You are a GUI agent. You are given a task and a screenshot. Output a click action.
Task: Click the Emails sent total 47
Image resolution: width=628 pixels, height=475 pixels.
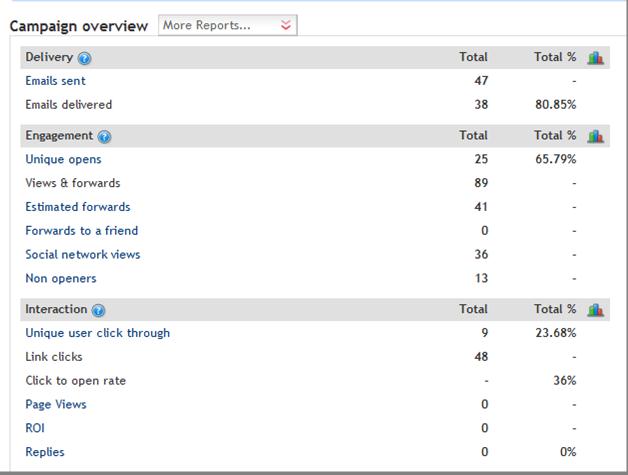click(481, 81)
